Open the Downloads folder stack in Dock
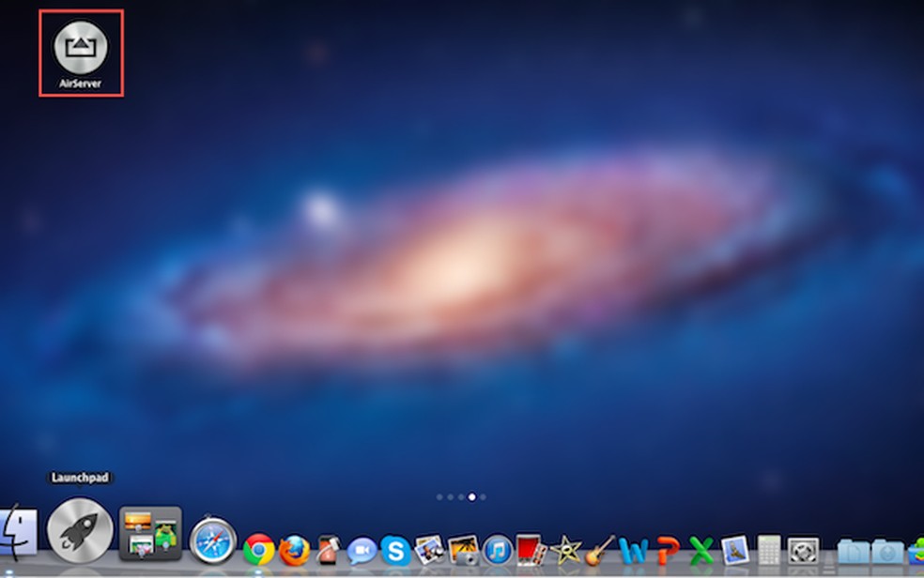Image resolution: width=924 pixels, height=578 pixels. [x=887, y=552]
